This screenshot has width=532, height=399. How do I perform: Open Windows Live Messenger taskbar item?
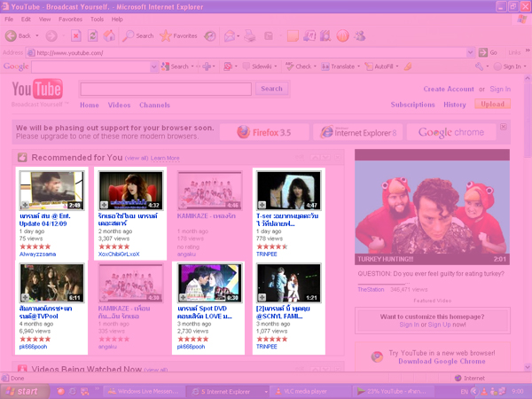(144, 392)
